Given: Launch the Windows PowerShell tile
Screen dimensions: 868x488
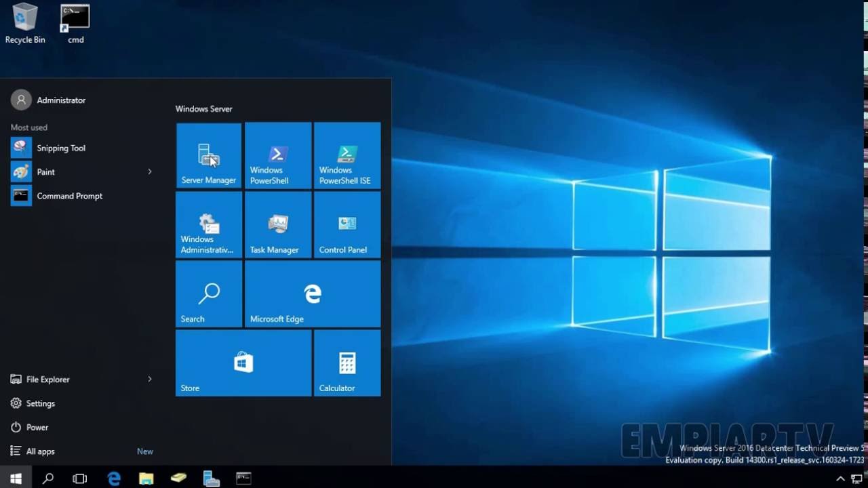Looking at the screenshot, I should (278, 155).
